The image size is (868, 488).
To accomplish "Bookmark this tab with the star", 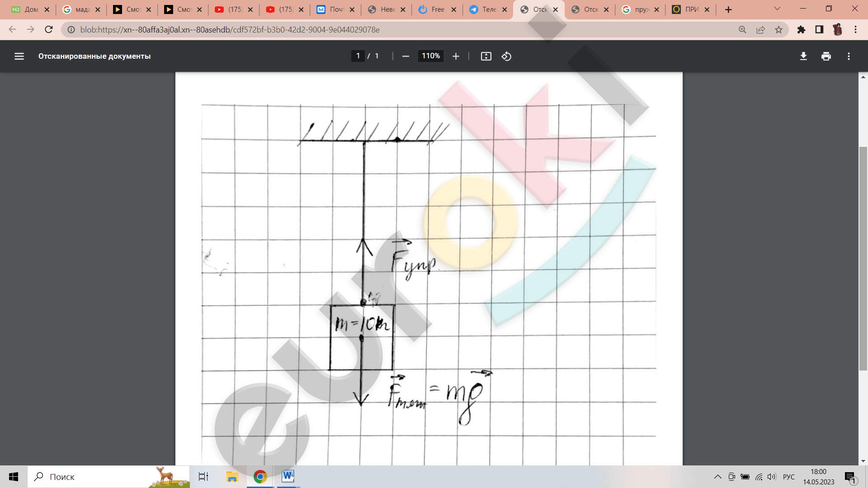I will pos(778,29).
